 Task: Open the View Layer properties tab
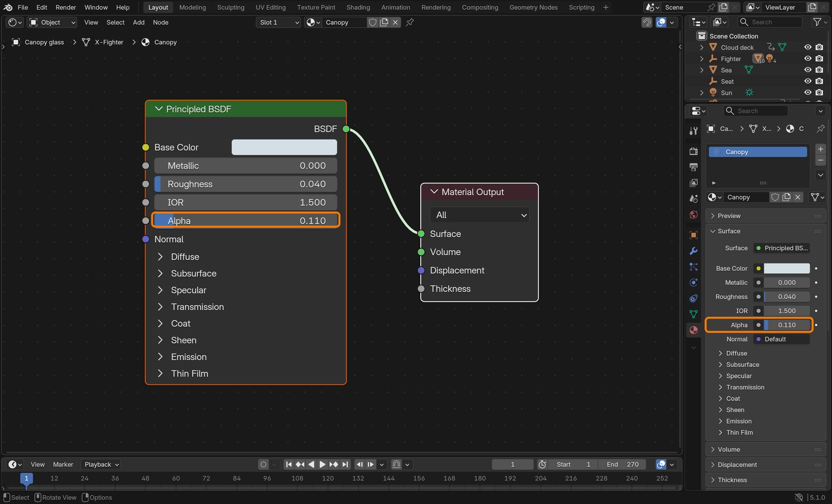[693, 183]
